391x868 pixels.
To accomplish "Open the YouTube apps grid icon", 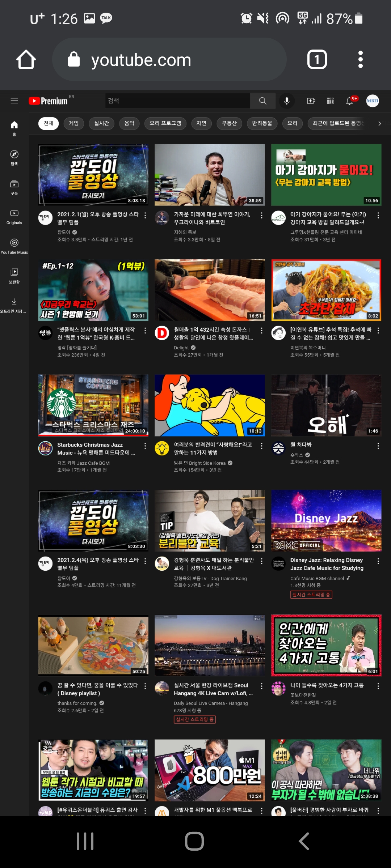I will coord(330,101).
